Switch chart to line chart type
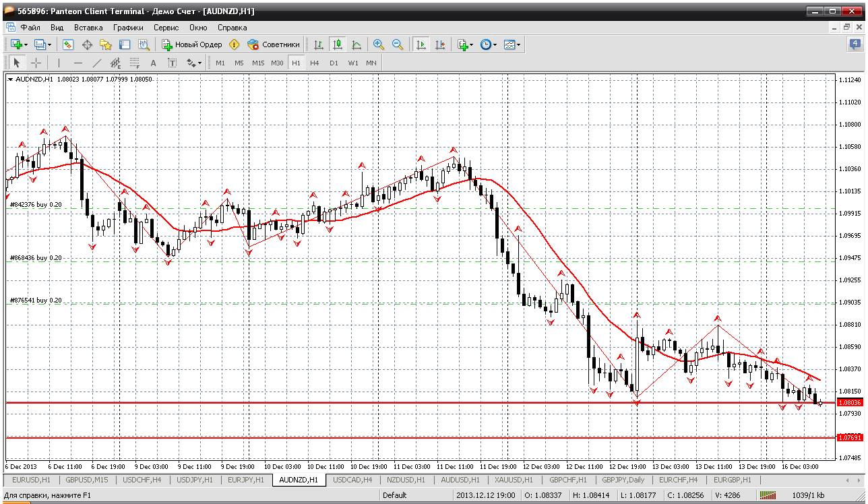The image size is (868, 504). [x=356, y=44]
